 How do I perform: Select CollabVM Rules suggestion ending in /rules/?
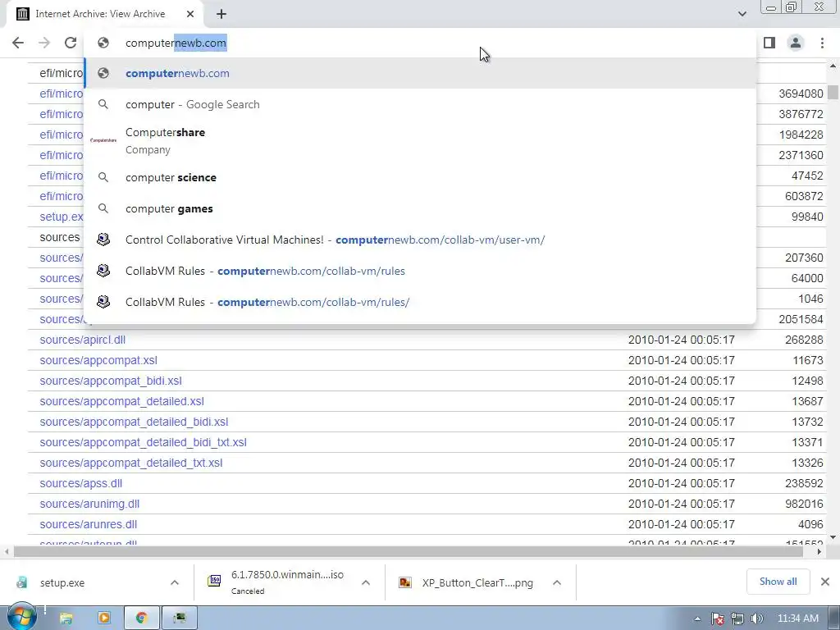(x=421, y=302)
